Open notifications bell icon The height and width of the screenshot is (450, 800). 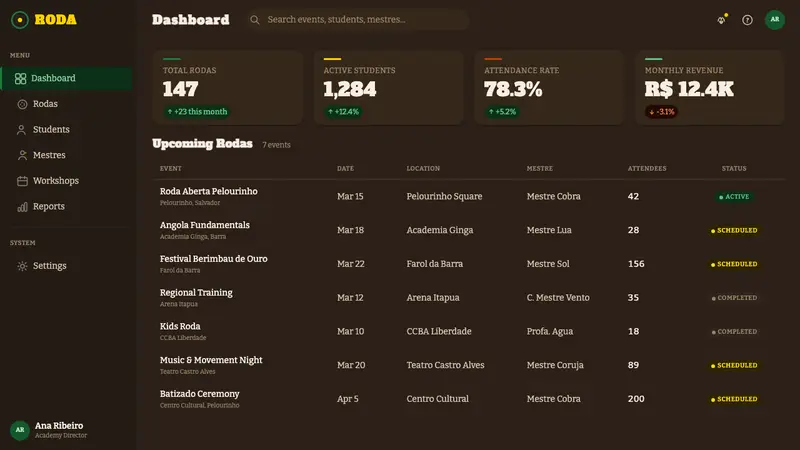721,19
